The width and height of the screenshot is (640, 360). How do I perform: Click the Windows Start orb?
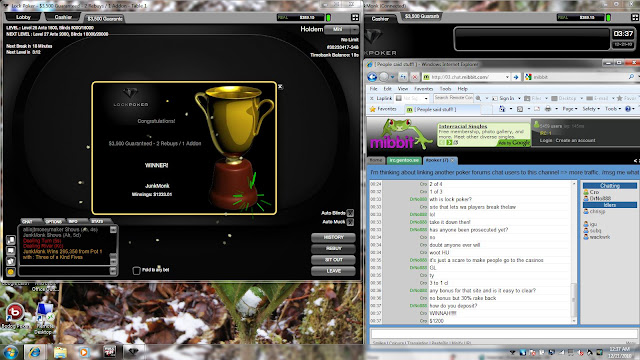click(11, 352)
